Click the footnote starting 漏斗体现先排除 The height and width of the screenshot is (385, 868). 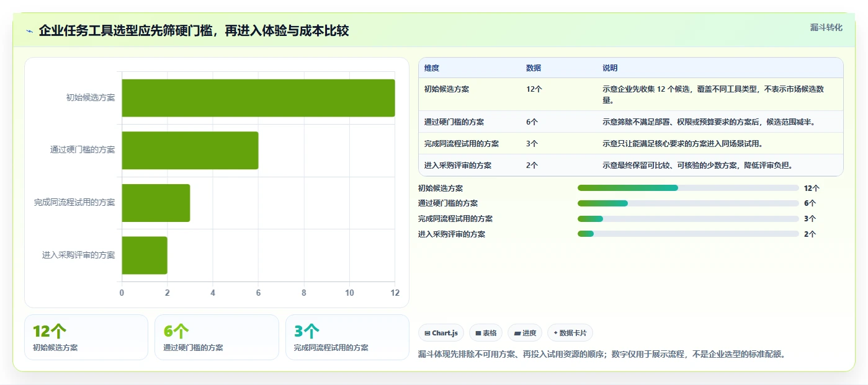click(x=602, y=355)
